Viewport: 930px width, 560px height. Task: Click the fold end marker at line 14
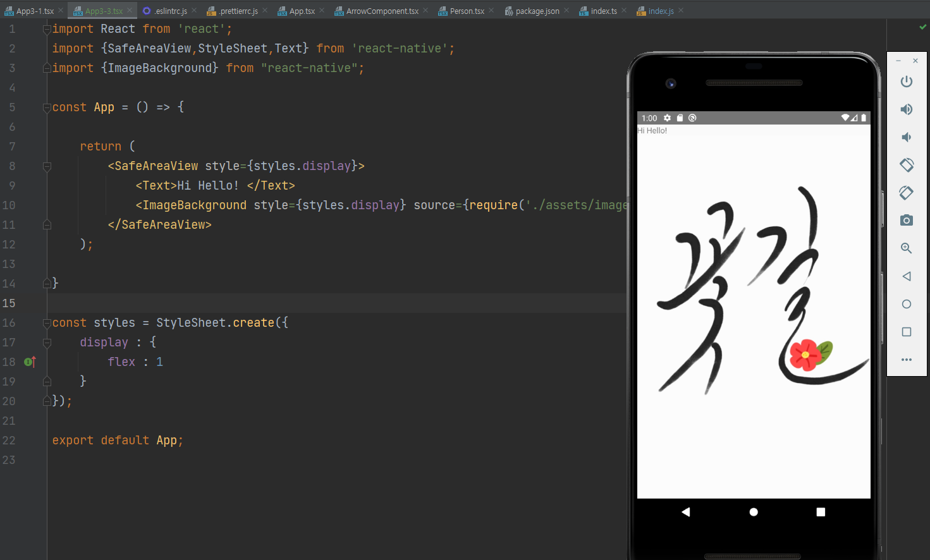pyautogui.click(x=47, y=283)
